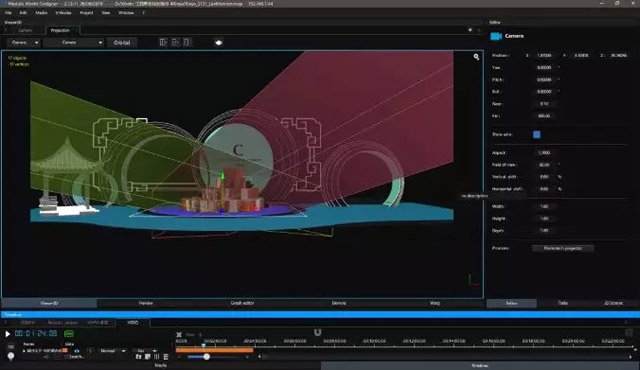Viewport: 640px width, 370px height.
Task: Click the blue Camera icon in the editor
Action: [x=496, y=36]
